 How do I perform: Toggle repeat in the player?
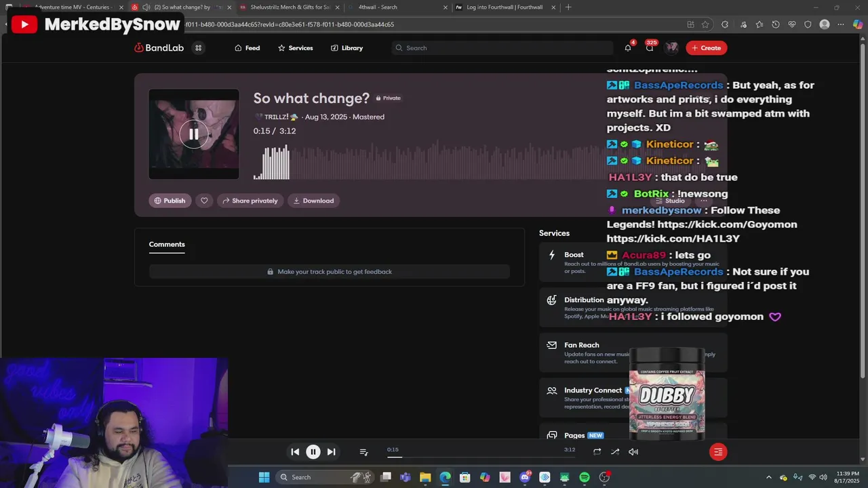coord(597,452)
